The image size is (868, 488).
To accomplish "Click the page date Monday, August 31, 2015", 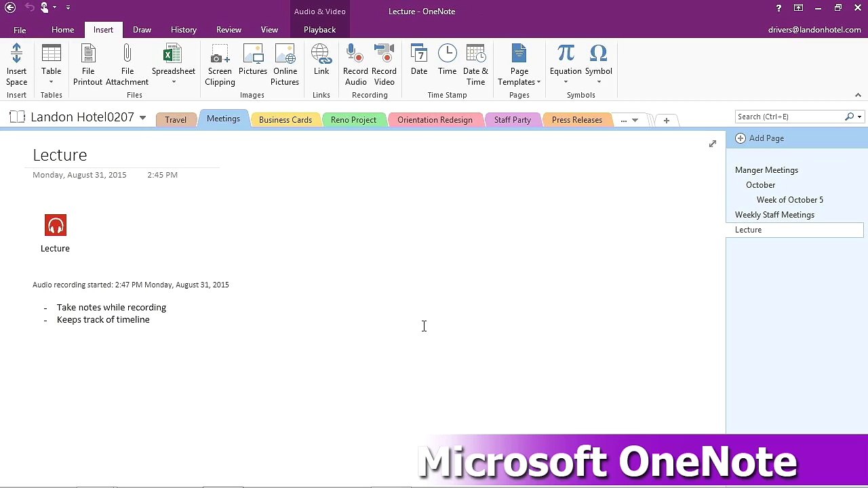I will click(x=79, y=175).
